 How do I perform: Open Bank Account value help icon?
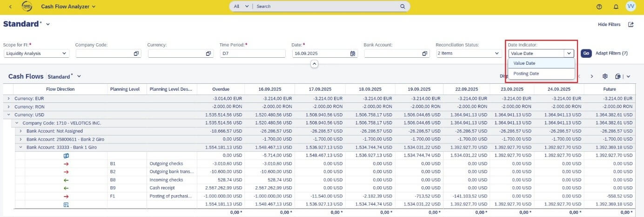pyautogui.click(x=425, y=54)
